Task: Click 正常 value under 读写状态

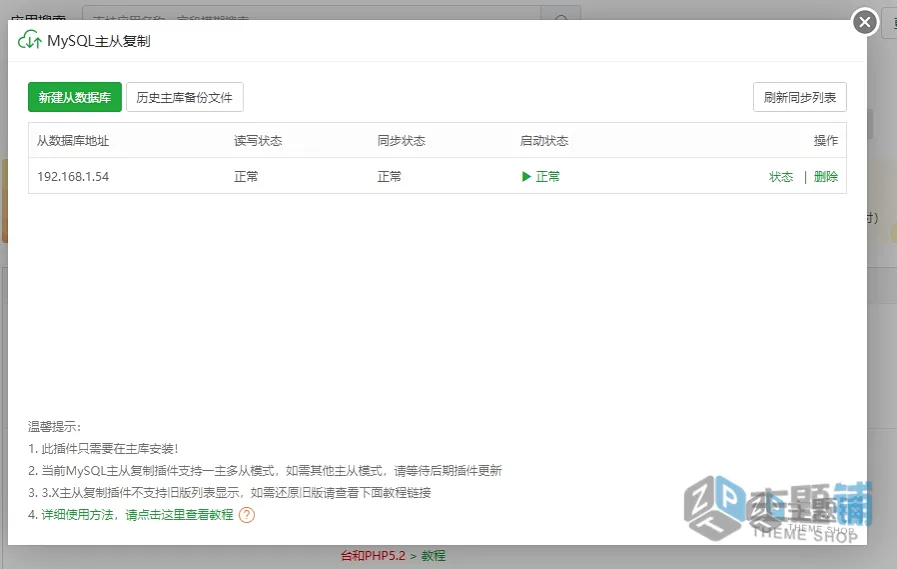Action: pyautogui.click(x=246, y=177)
